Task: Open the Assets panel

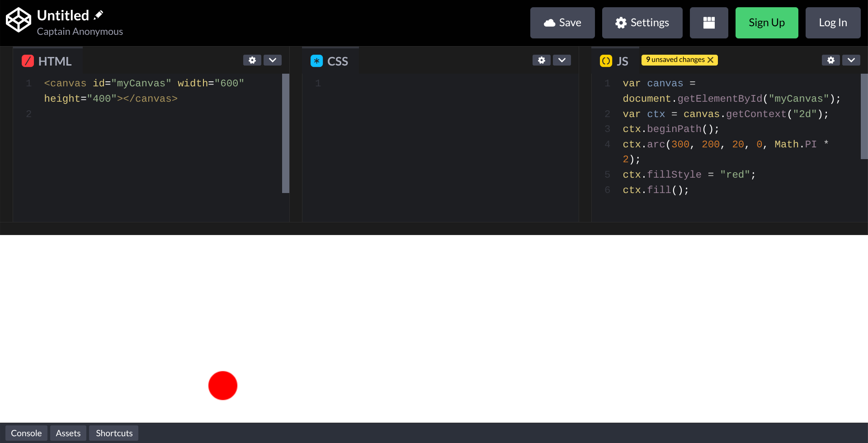Action: coord(68,433)
